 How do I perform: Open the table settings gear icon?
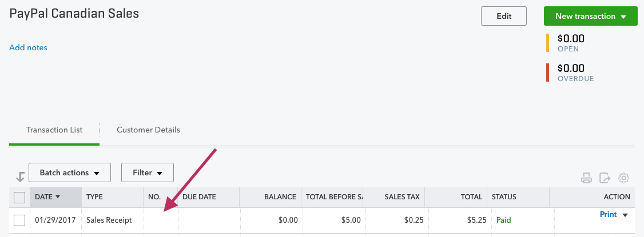coord(624,178)
